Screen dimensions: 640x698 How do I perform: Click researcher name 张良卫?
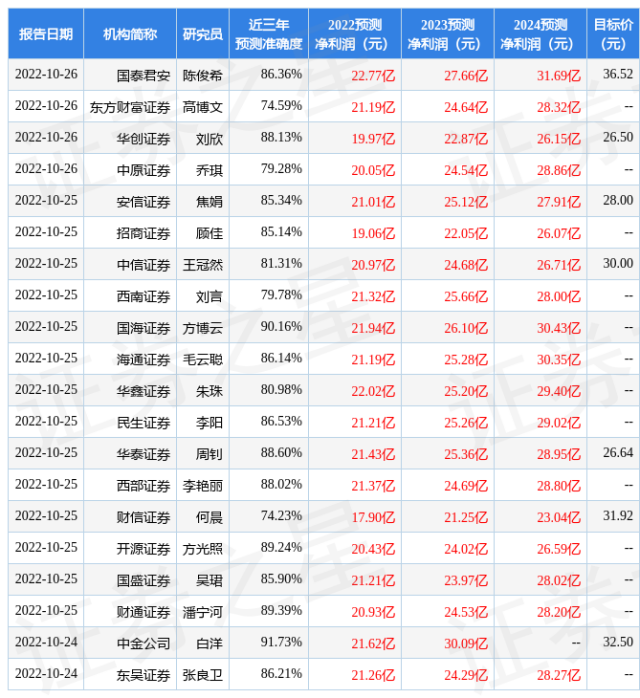(x=203, y=675)
